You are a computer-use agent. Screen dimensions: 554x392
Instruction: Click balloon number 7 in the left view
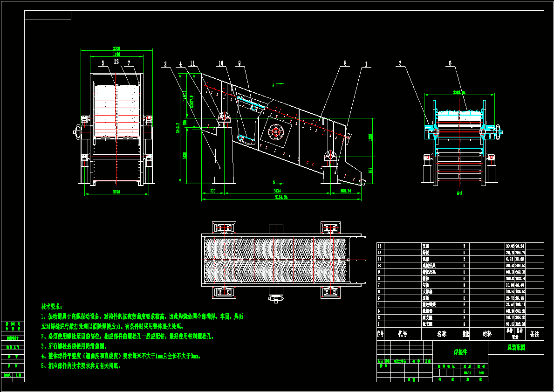coord(129,63)
